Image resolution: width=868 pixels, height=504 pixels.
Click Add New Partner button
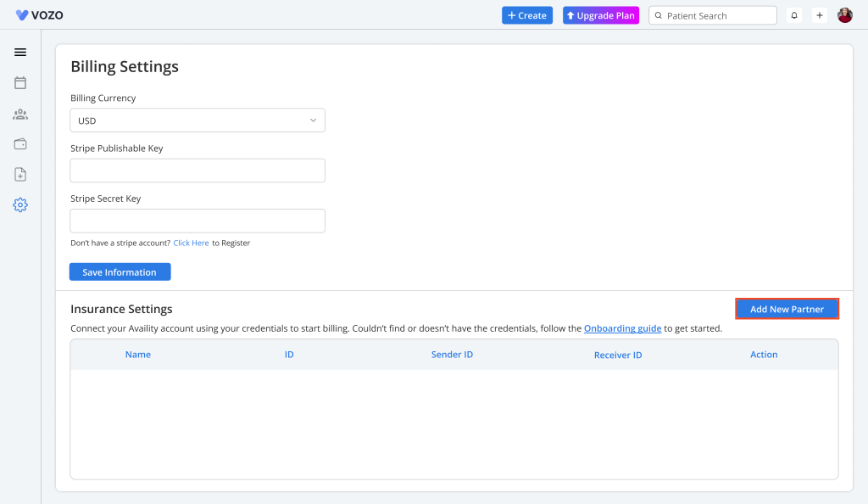click(787, 309)
